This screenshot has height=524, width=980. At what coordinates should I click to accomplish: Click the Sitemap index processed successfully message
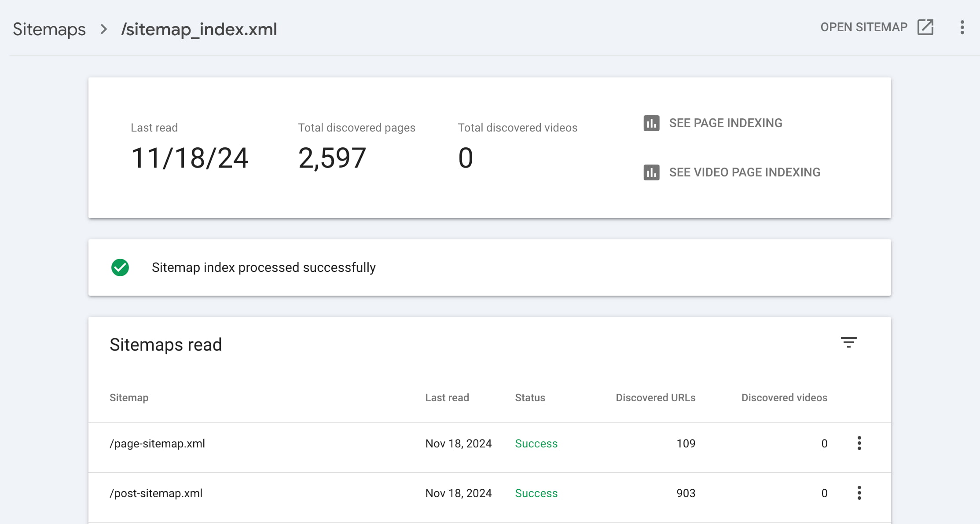pos(264,267)
